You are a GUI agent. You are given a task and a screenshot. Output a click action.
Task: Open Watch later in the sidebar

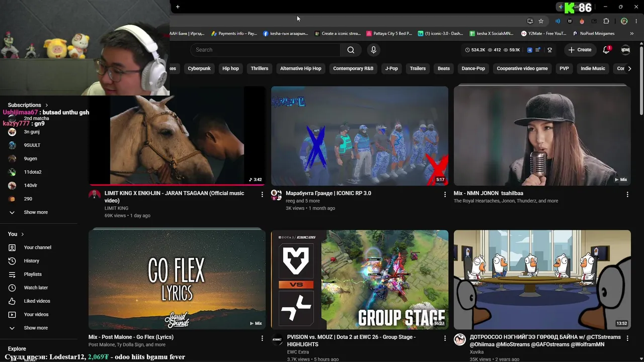pyautogui.click(x=36, y=288)
